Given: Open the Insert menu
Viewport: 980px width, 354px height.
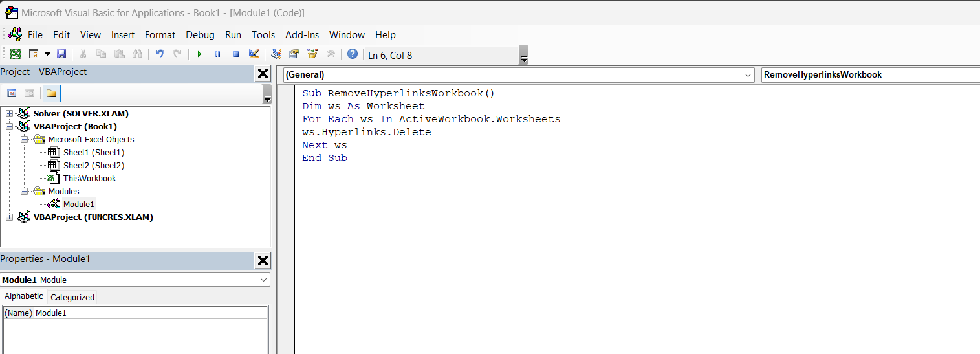Looking at the screenshot, I should (x=123, y=35).
